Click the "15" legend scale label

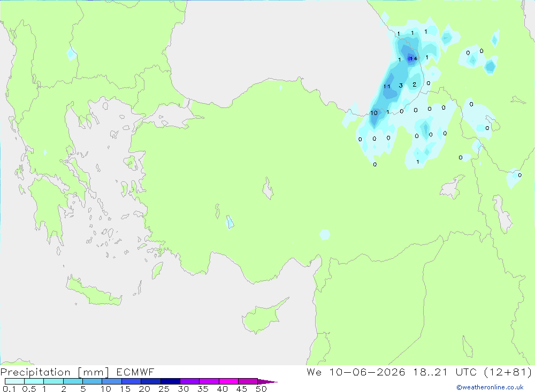tap(125, 389)
